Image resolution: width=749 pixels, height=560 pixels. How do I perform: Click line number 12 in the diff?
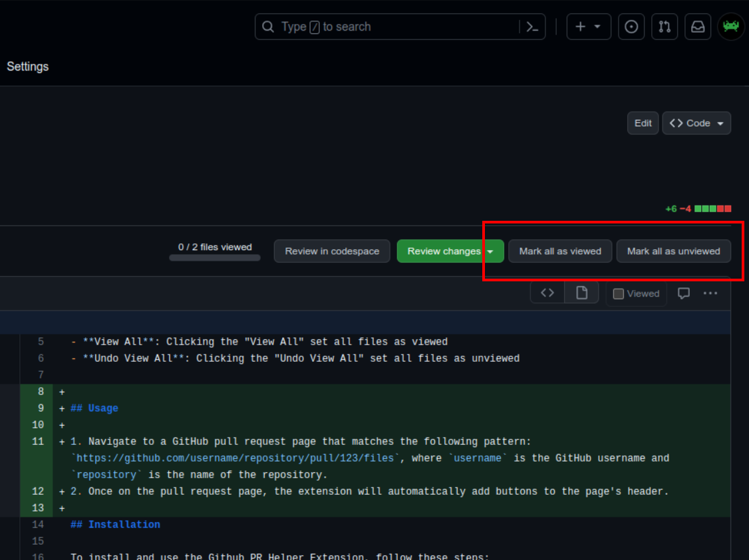[38, 491]
